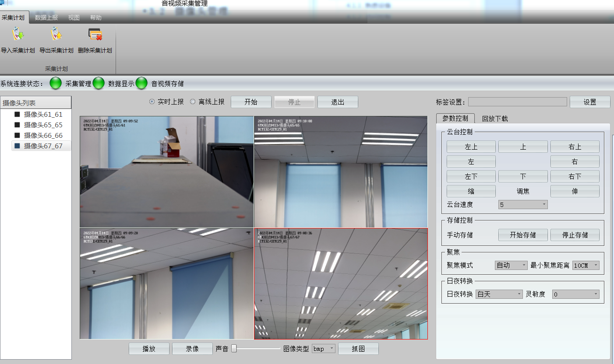Select 摄像头61_61 in the camera list
Screen dimensions: 614x364
(43, 115)
